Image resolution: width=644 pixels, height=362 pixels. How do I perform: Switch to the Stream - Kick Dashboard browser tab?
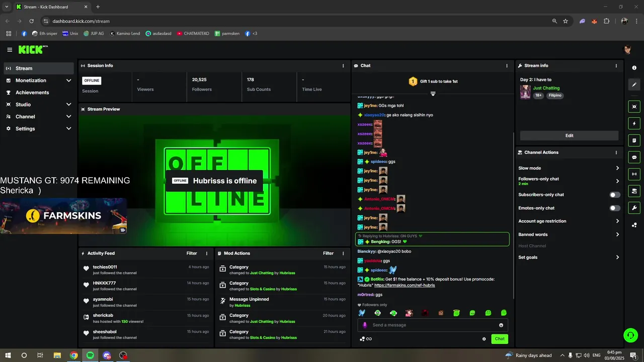tap(52, 7)
